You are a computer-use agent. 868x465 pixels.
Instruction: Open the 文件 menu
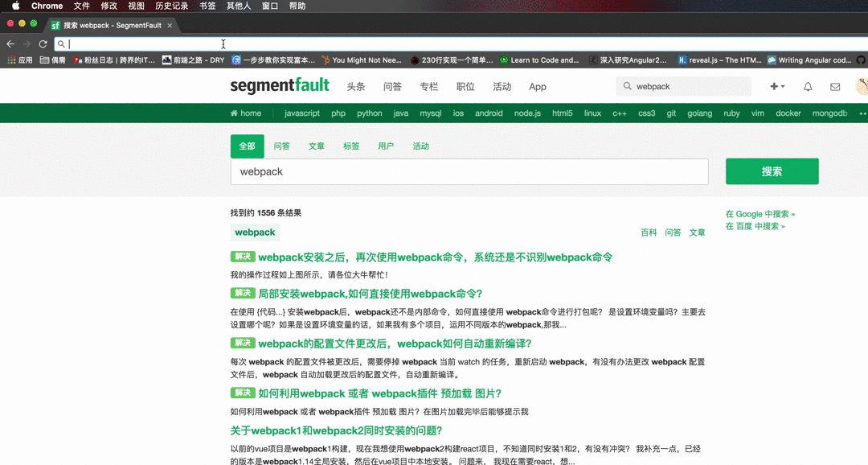[x=81, y=6]
